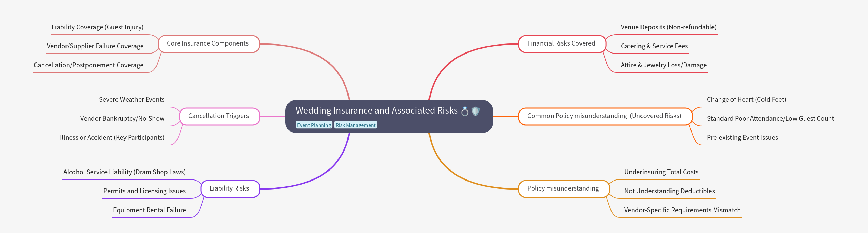Click the Severe Weather Events leaf
This screenshot has width=868, height=233.
pyautogui.click(x=132, y=100)
